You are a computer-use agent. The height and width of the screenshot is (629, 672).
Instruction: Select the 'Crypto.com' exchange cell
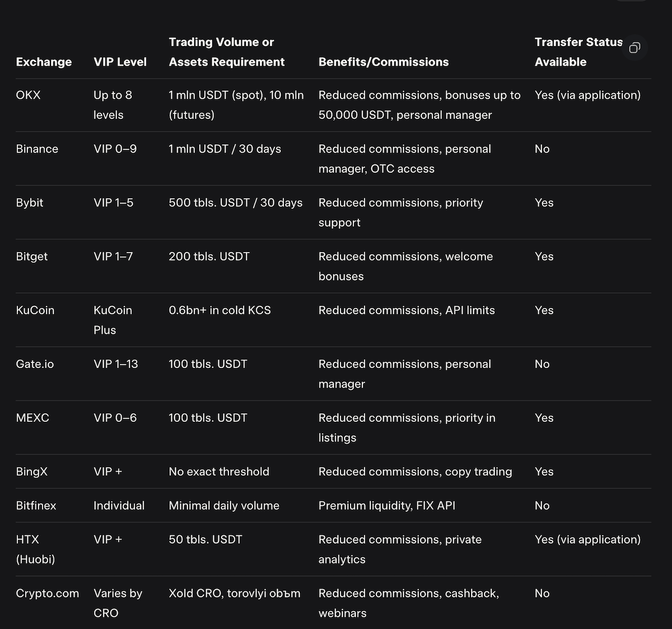coord(48,593)
